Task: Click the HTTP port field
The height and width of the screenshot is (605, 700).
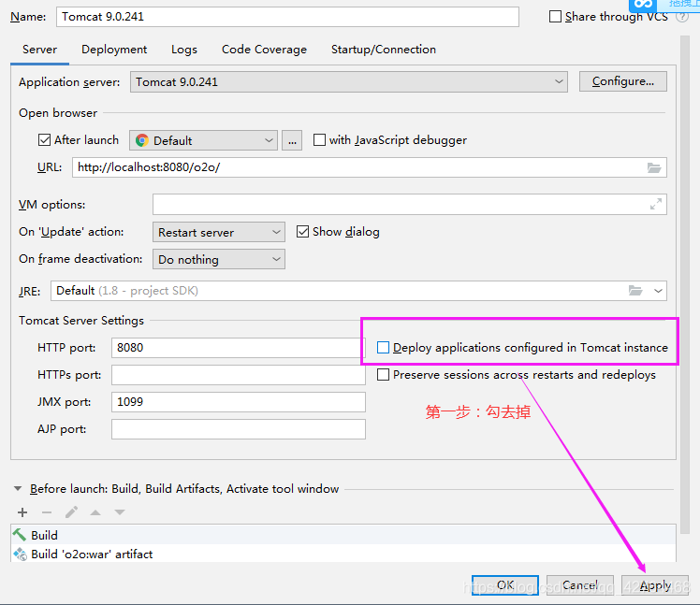Action: pyautogui.click(x=239, y=348)
